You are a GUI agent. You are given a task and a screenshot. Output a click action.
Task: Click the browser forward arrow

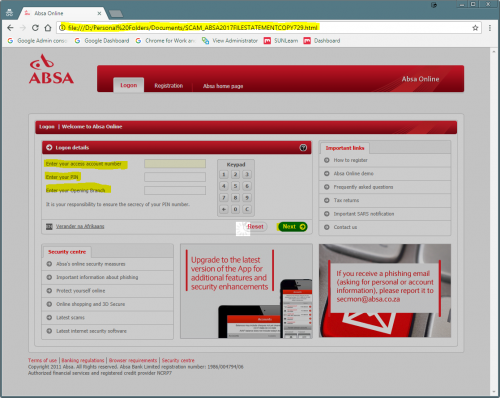tap(23, 28)
